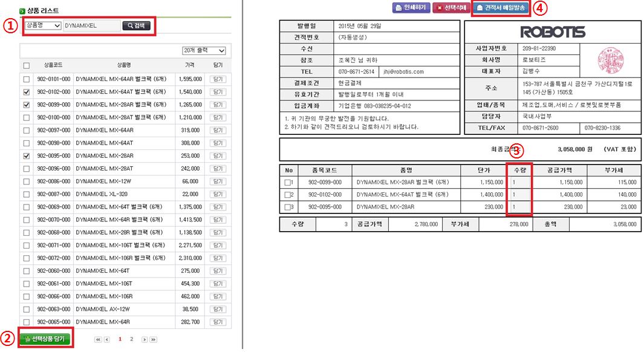Screen dimensions: 644x352
Task: Uncheck the 902-0095-000 MX-28AR checkbox
Action: tap(27, 155)
